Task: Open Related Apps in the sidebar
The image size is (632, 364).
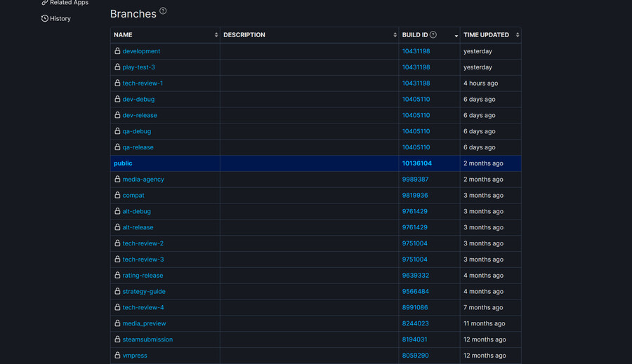Action: click(x=69, y=3)
